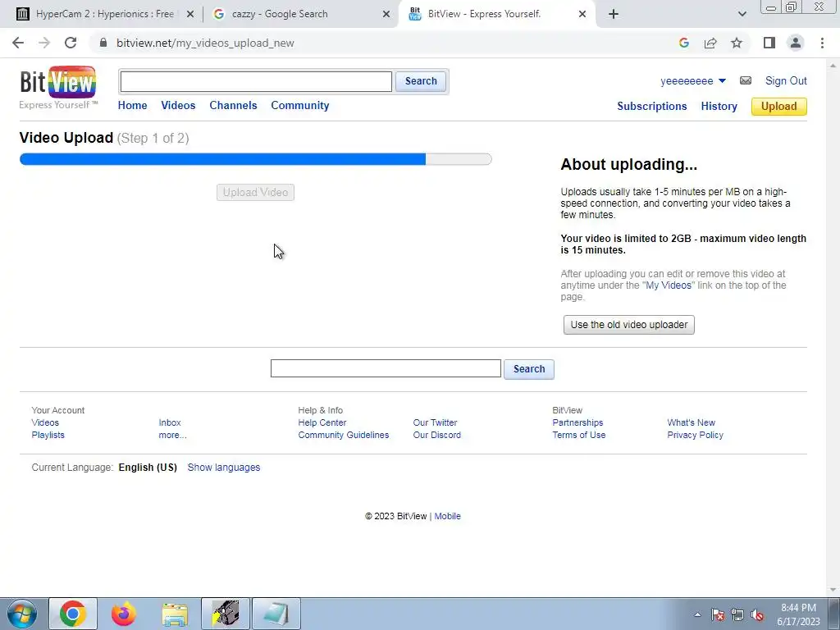Click Use the old video uploader
The width and height of the screenshot is (840, 630).
[x=629, y=325]
